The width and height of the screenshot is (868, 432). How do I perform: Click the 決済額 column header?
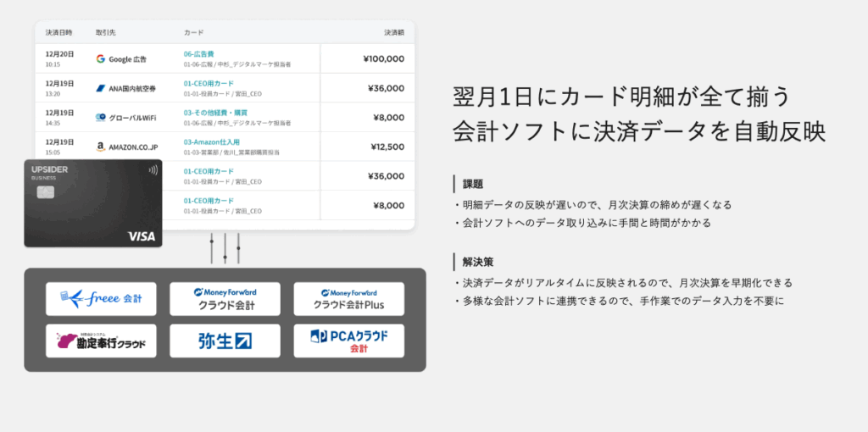(393, 32)
